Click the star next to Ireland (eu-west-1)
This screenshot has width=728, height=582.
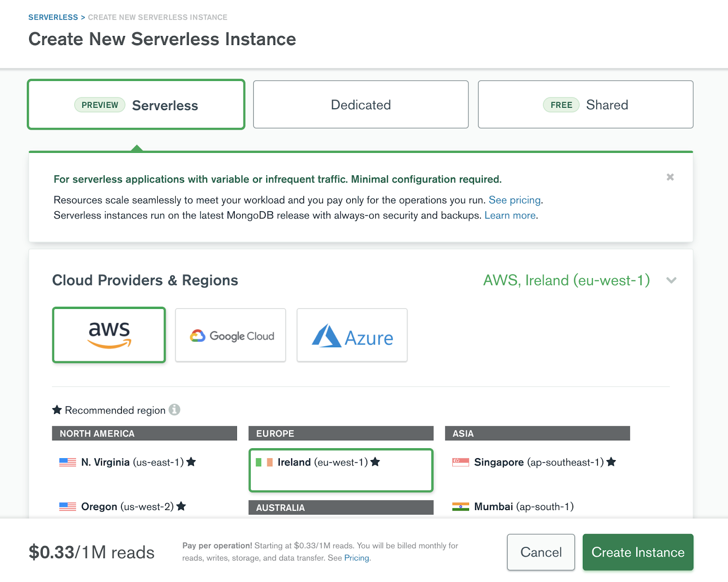375,461
